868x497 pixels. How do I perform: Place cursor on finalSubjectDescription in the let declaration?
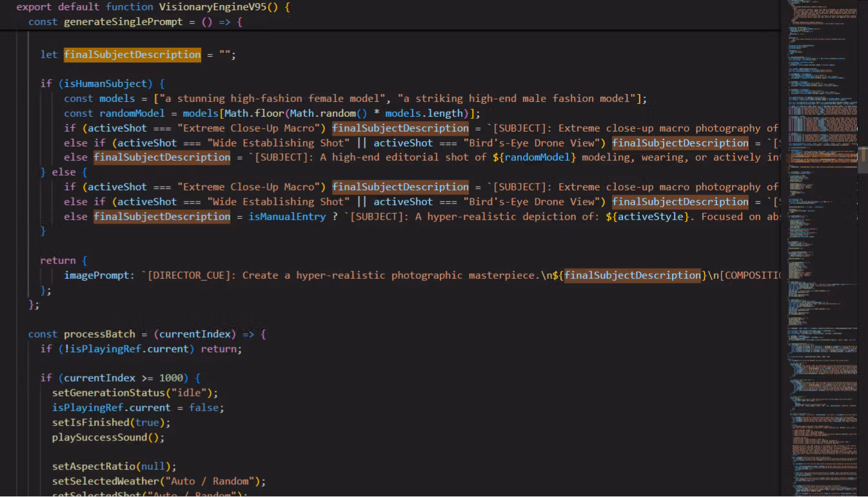[x=132, y=55]
